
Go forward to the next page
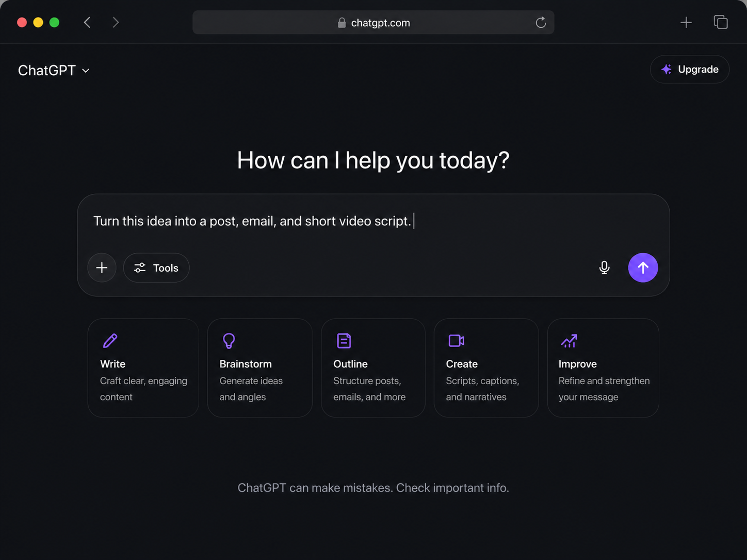(x=116, y=22)
